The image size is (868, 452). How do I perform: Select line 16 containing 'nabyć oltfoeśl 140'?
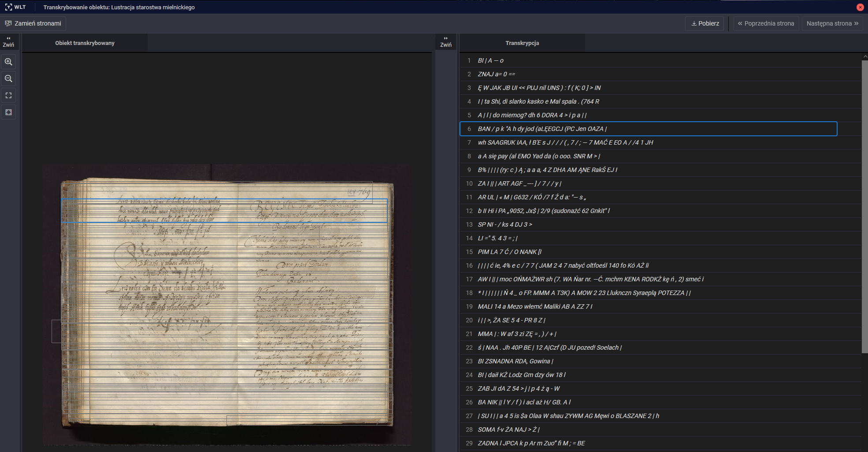(660, 265)
